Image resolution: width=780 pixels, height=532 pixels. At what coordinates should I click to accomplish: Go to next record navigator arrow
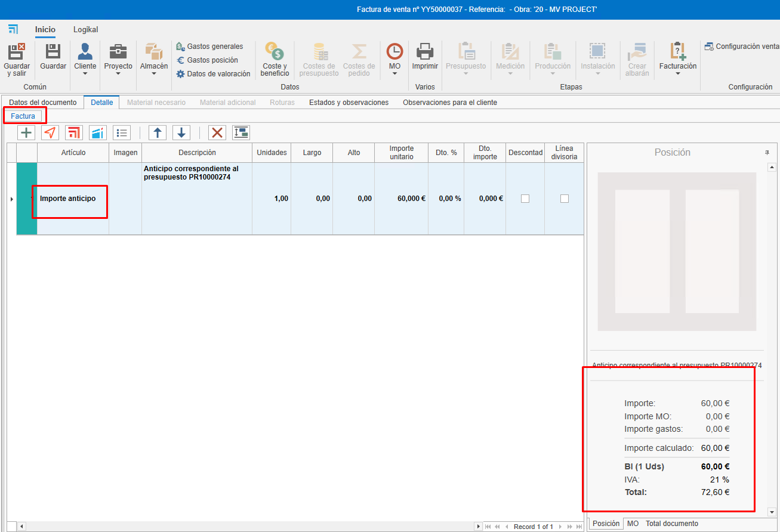(560, 527)
